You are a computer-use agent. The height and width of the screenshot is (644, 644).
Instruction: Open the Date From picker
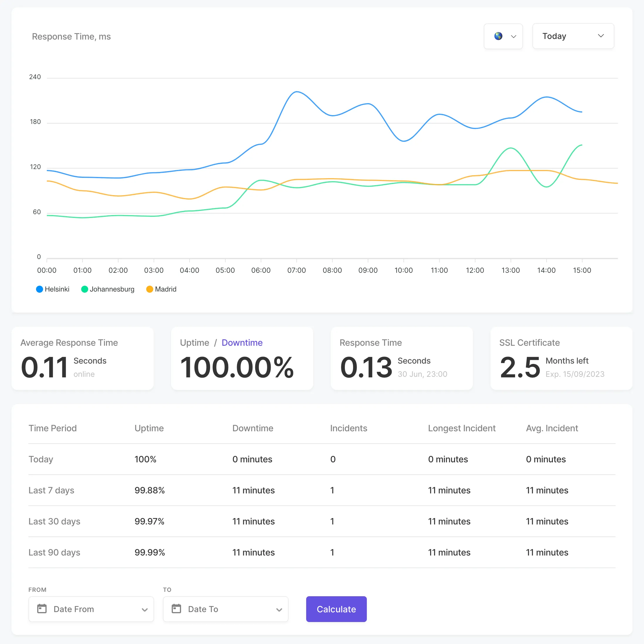click(x=91, y=609)
